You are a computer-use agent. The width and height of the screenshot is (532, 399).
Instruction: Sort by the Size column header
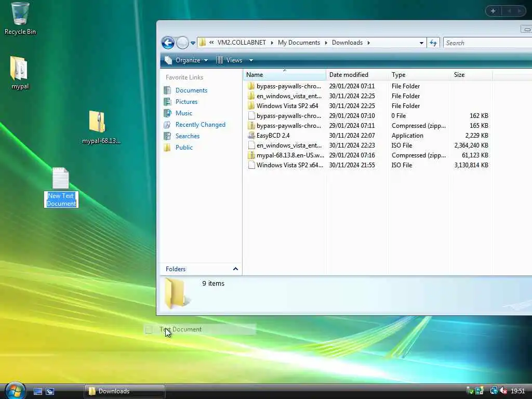coord(472,75)
